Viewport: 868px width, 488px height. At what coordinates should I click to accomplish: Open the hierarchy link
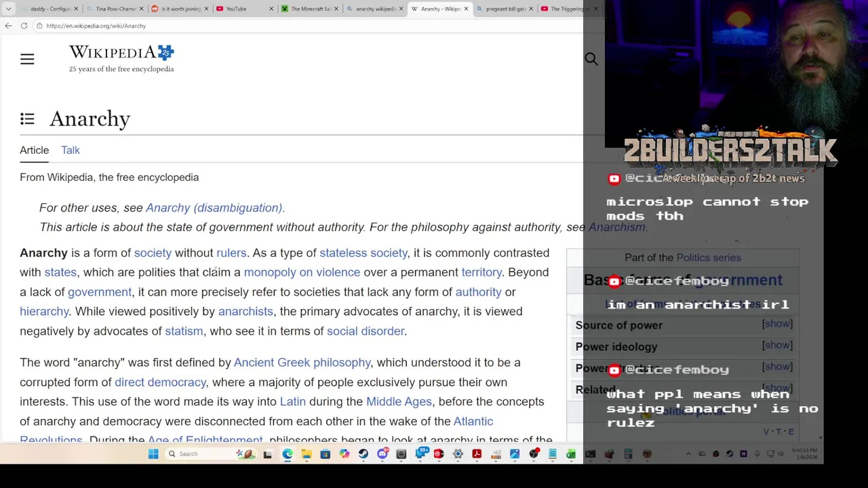pos(44,312)
